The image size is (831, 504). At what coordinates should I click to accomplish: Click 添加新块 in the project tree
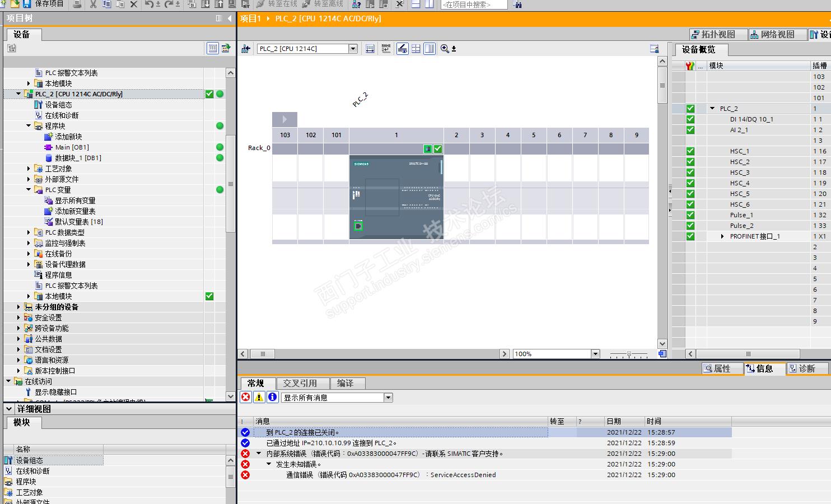pyautogui.click(x=68, y=137)
